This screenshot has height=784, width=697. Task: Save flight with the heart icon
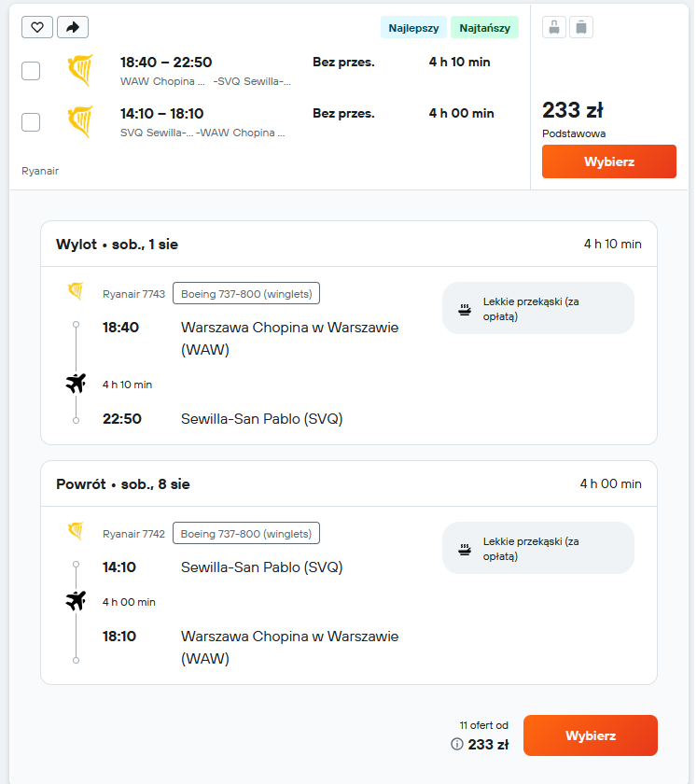coord(37,27)
